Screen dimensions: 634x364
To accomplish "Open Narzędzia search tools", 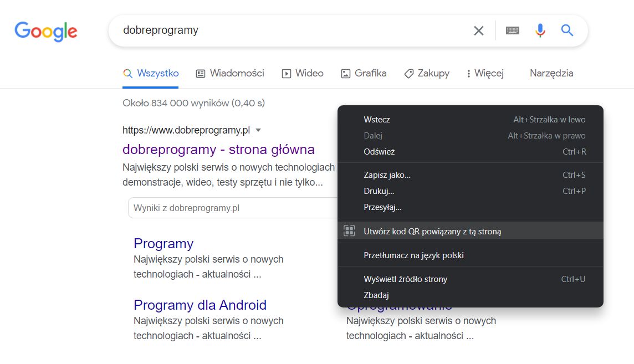I will click(551, 73).
